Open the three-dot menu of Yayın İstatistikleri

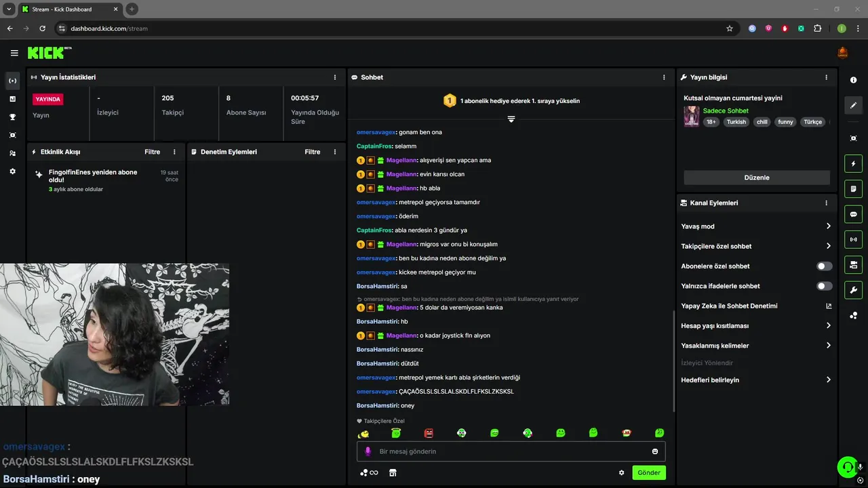tap(334, 77)
